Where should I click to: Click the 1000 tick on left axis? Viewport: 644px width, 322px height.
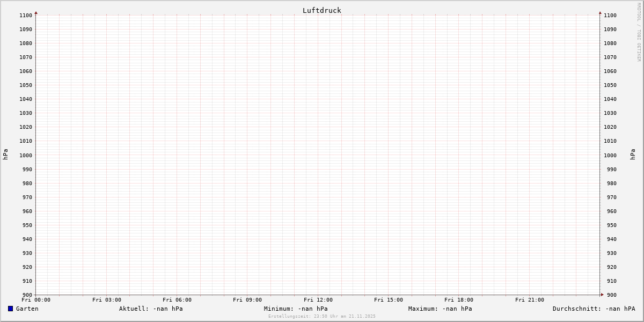25,155
